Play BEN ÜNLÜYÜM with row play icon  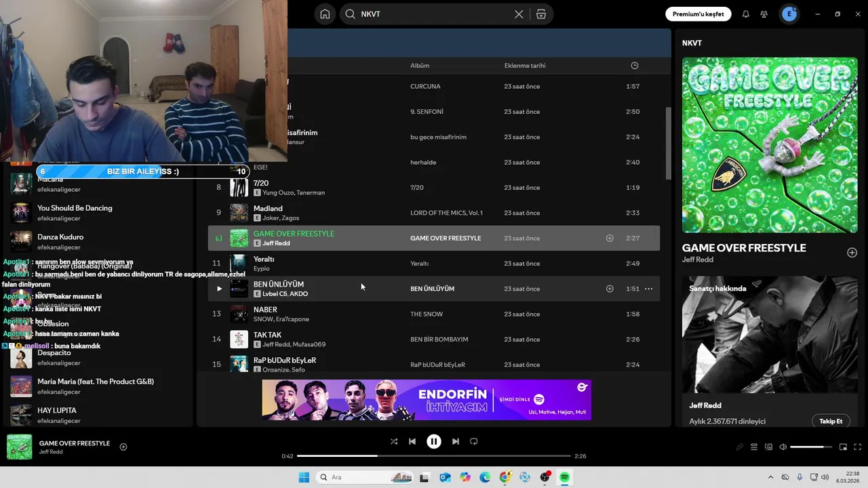tap(219, 289)
